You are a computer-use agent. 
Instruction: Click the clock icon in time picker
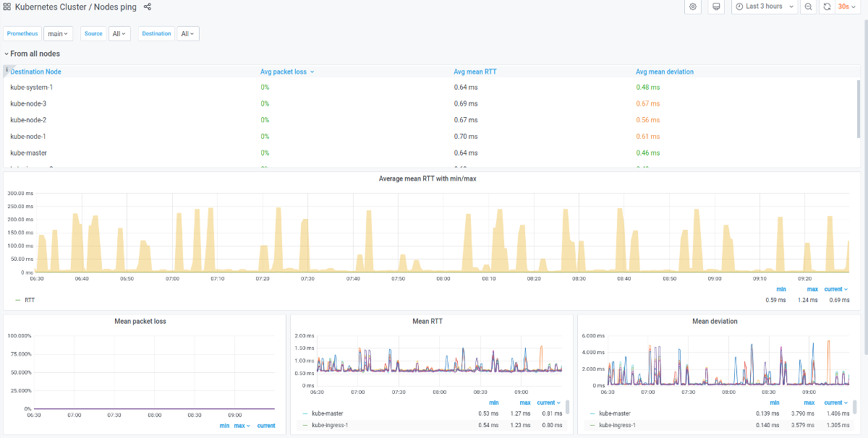[x=739, y=7]
